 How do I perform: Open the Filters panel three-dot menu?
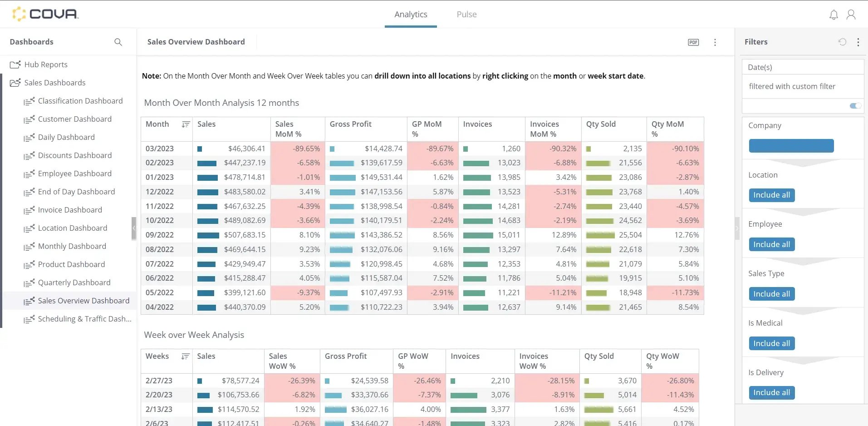pos(858,42)
